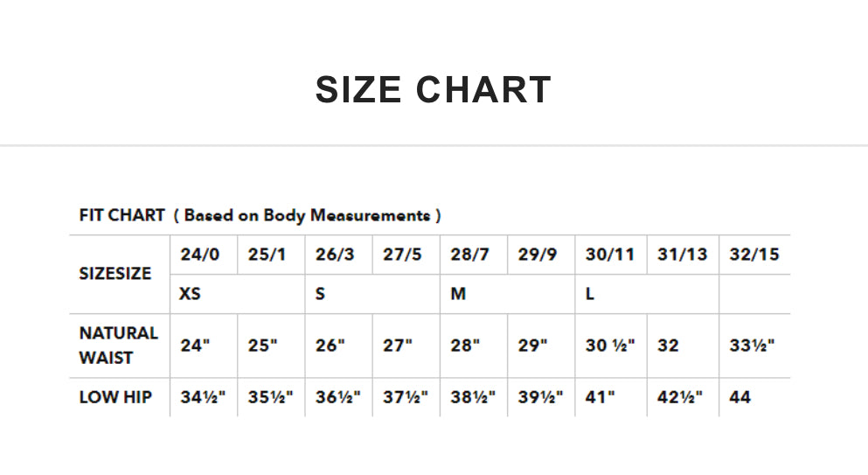Select the L size label
Image resolution: width=868 pixels, height=475 pixels.
point(590,294)
